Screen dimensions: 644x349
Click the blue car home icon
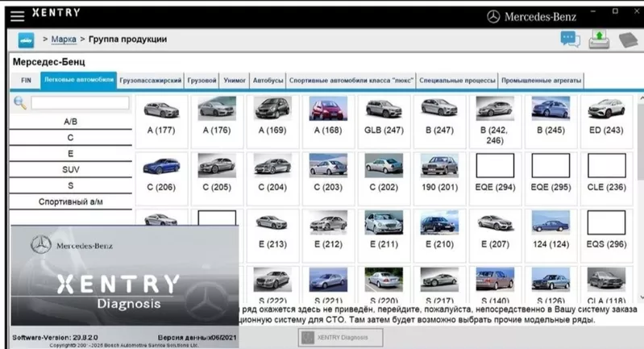(26, 39)
